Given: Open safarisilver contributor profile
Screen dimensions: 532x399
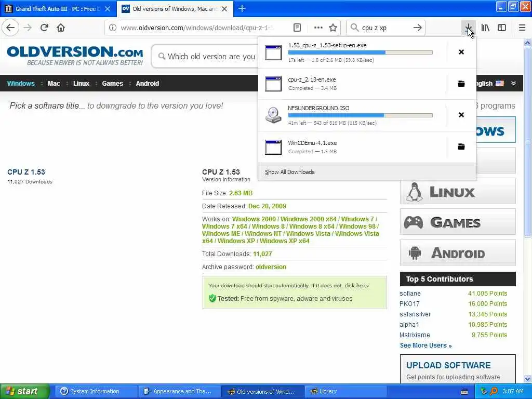Looking at the screenshot, I should click(x=415, y=314).
